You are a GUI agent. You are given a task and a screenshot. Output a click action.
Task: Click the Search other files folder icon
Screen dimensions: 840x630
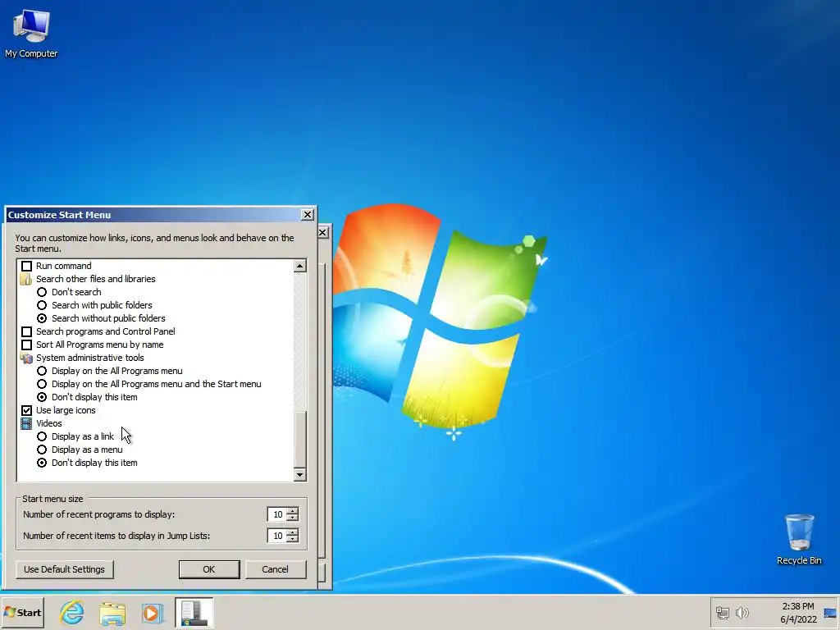[x=25, y=279]
